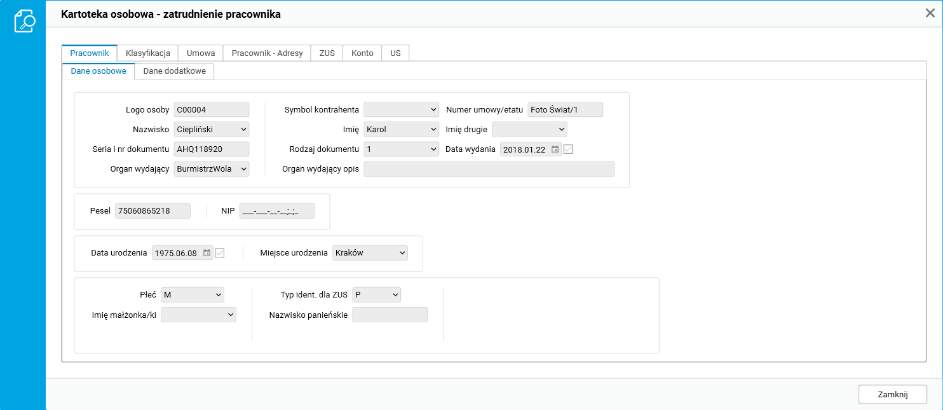Click the Nazwisko panieńskie field

point(390,315)
